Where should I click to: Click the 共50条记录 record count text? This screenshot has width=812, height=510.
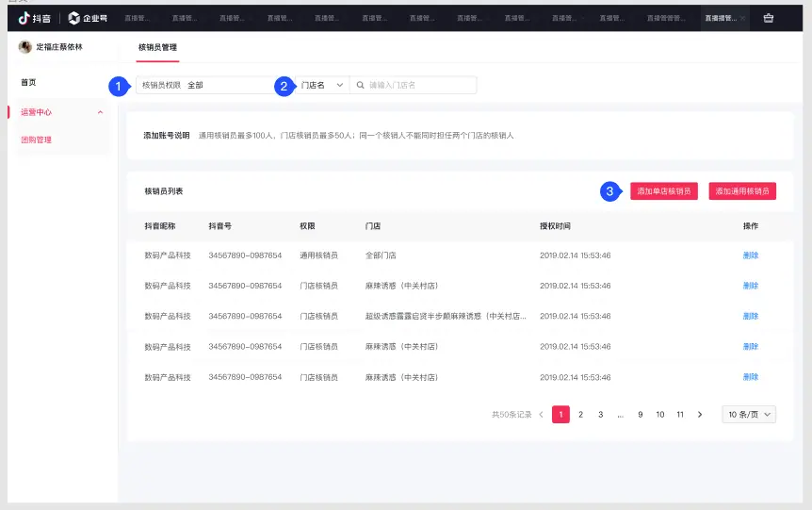tap(512, 415)
